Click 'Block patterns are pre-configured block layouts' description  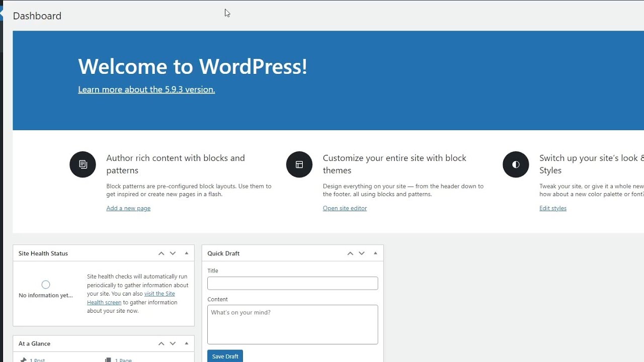(189, 190)
